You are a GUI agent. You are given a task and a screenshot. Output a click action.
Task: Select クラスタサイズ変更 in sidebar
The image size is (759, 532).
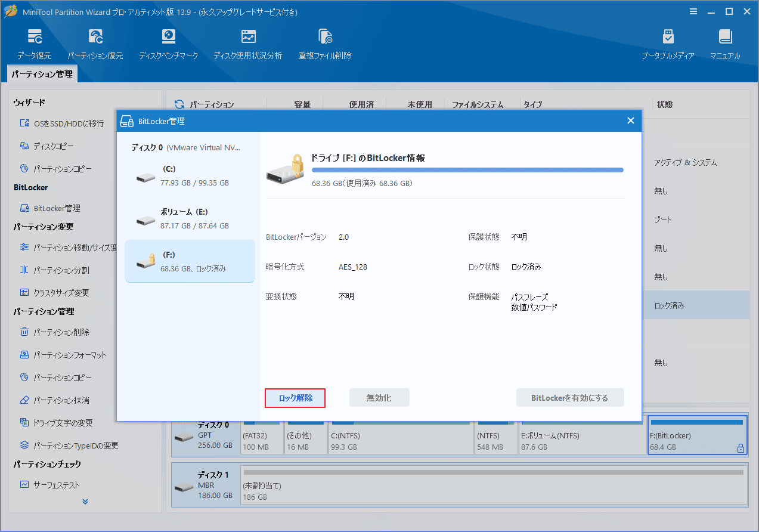coord(55,293)
